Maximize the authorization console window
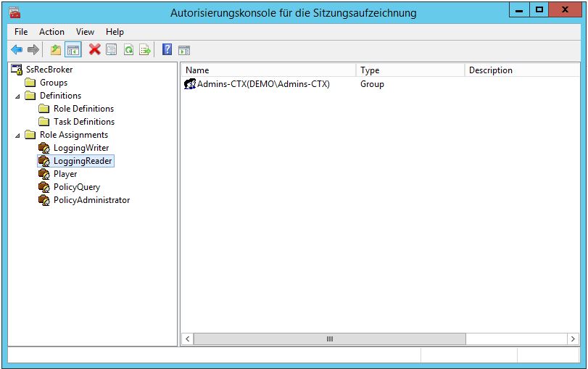The image size is (588, 369). point(539,10)
